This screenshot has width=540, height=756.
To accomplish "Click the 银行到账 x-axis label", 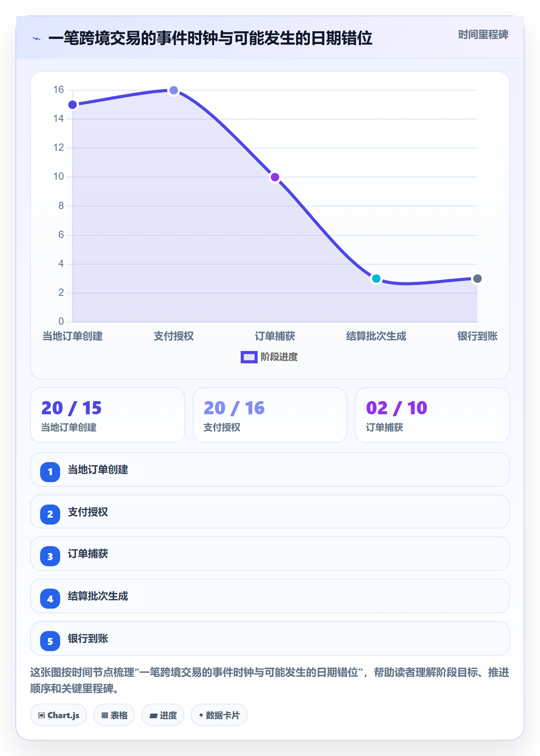I will 478,336.
